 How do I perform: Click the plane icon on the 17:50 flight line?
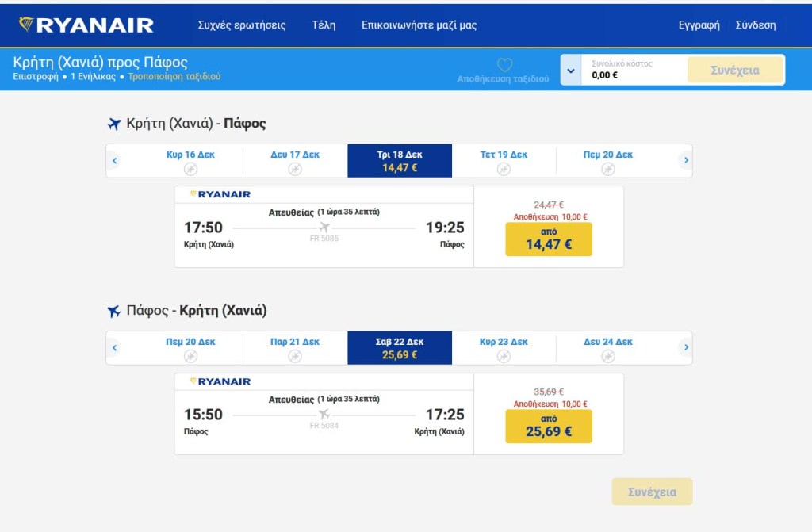[324, 227]
